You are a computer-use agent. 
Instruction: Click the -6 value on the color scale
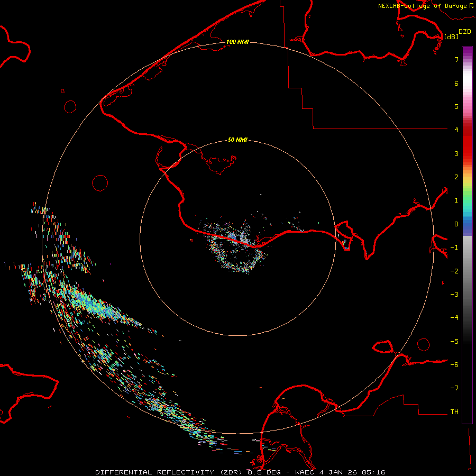pyautogui.click(x=454, y=365)
